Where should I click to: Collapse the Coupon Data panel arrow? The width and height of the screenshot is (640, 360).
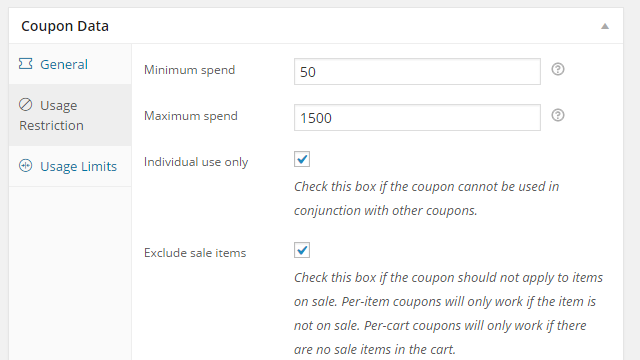point(605,27)
